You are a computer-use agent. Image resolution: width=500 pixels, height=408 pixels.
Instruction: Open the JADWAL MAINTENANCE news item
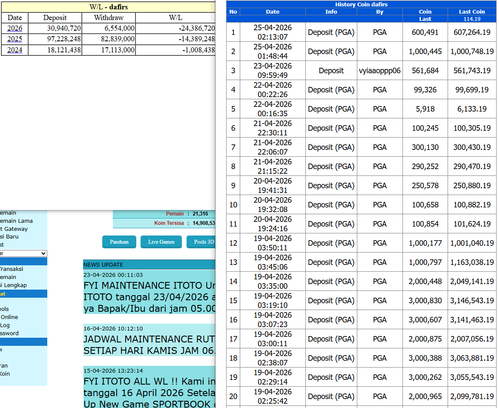pos(149,345)
